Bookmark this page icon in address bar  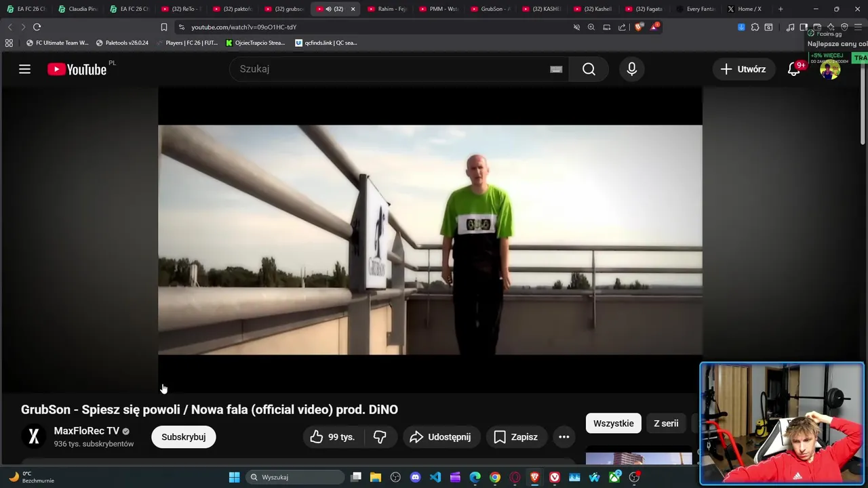point(163,27)
